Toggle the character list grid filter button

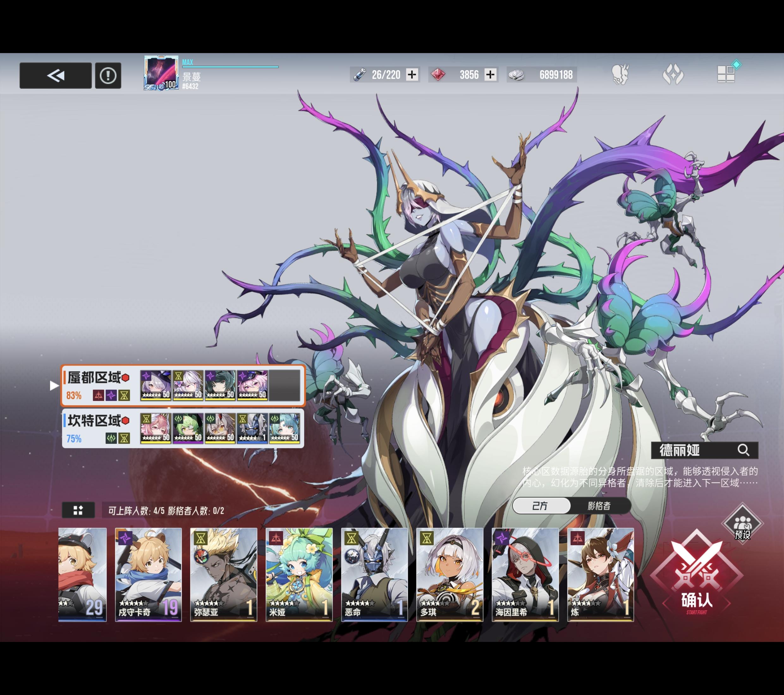[x=78, y=510]
